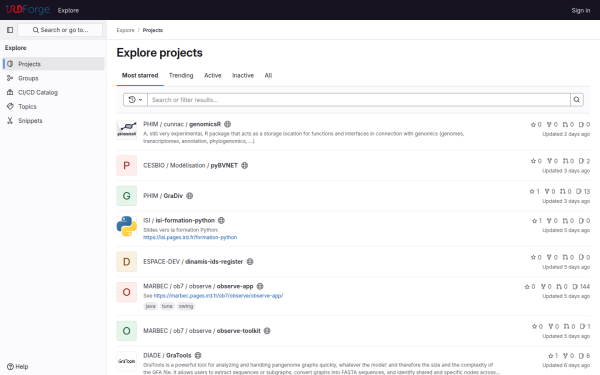Open the isi.pages.ird.fr formation-python URL
This screenshot has width=600, height=375.
[190, 237]
